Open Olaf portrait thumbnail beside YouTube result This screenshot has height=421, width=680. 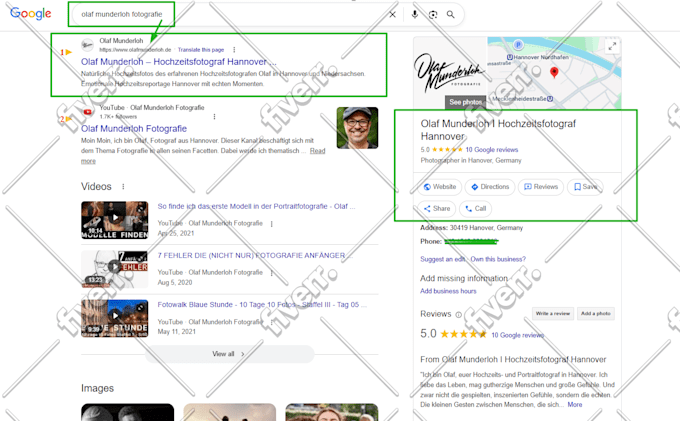click(357, 128)
